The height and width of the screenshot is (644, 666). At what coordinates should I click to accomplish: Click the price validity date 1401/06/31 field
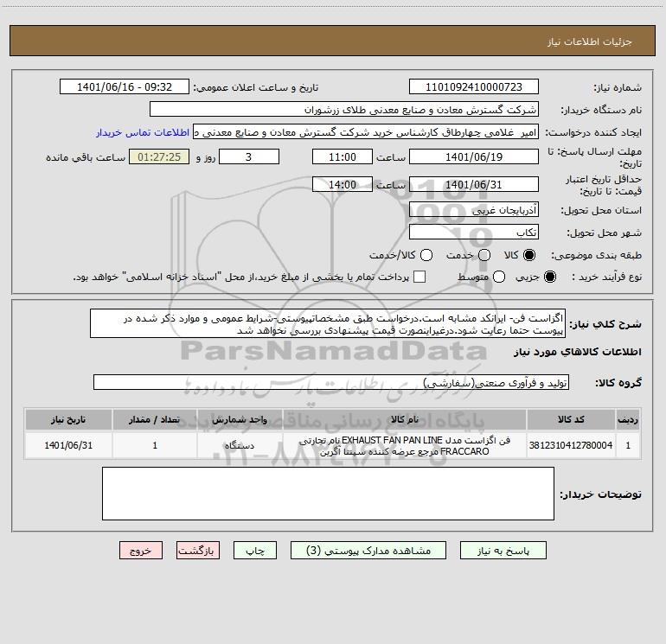click(x=474, y=185)
